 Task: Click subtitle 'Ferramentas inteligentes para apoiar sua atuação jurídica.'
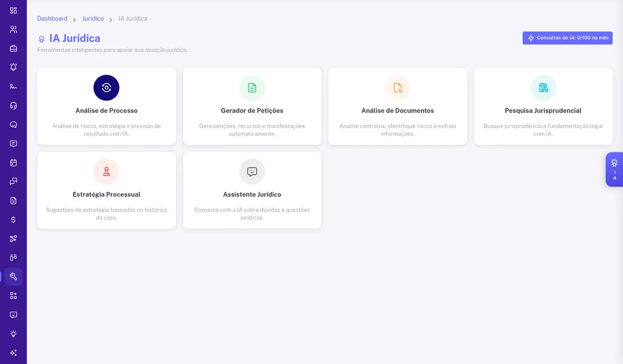[x=113, y=50]
